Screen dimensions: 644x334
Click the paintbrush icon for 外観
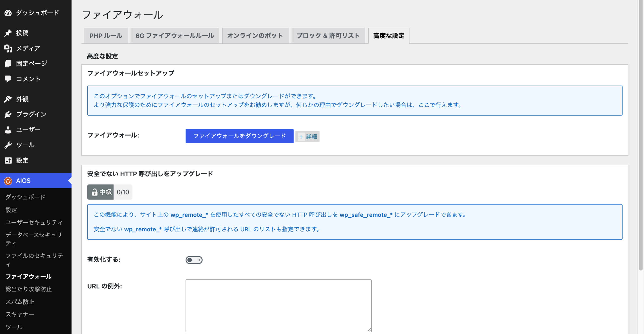point(8,99)
